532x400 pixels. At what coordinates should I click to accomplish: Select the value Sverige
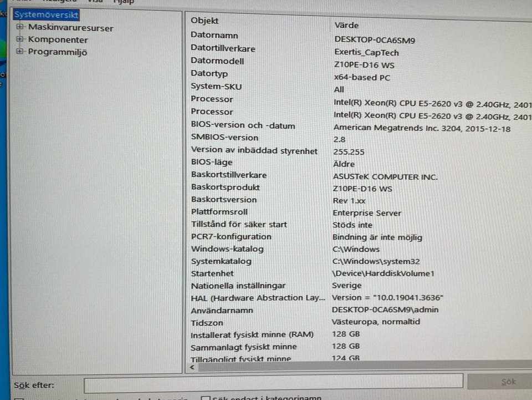(347, 285)
